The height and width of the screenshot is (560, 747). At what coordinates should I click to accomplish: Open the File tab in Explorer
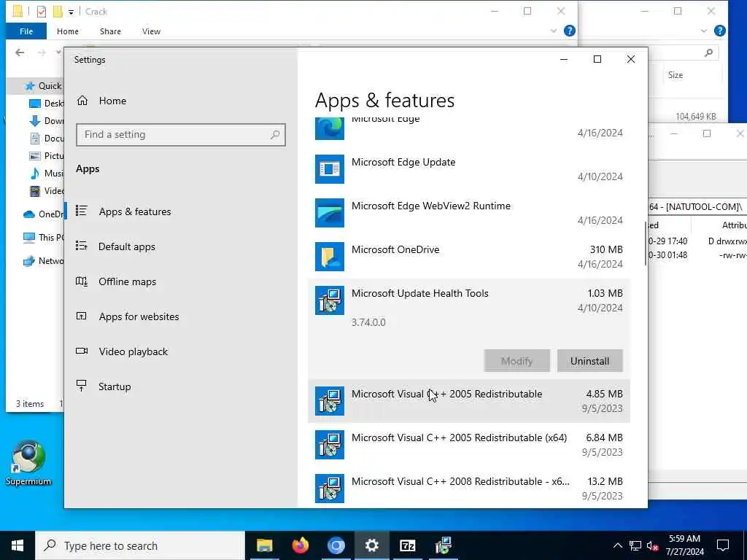pos(26,31)
